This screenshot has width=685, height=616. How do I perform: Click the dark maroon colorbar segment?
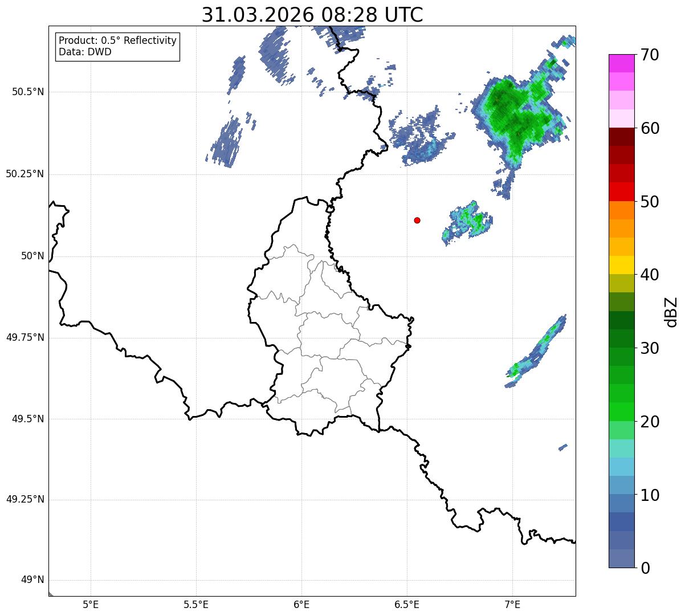pos(621,137)
